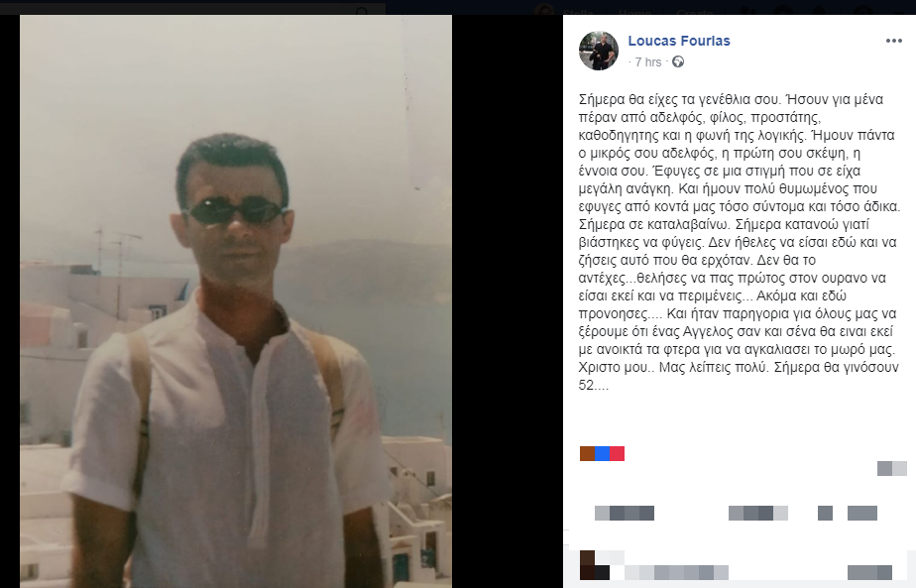Click the leftmost blurred Like action button

point(625,514)
